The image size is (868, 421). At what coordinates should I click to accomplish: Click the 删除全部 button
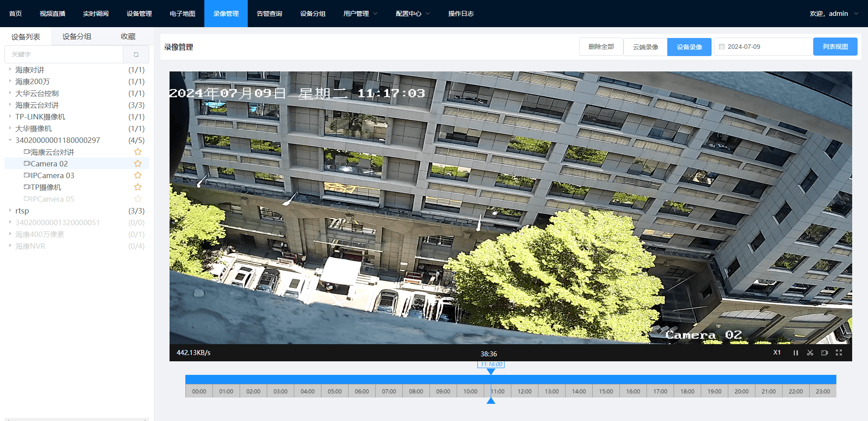(601, 47)
